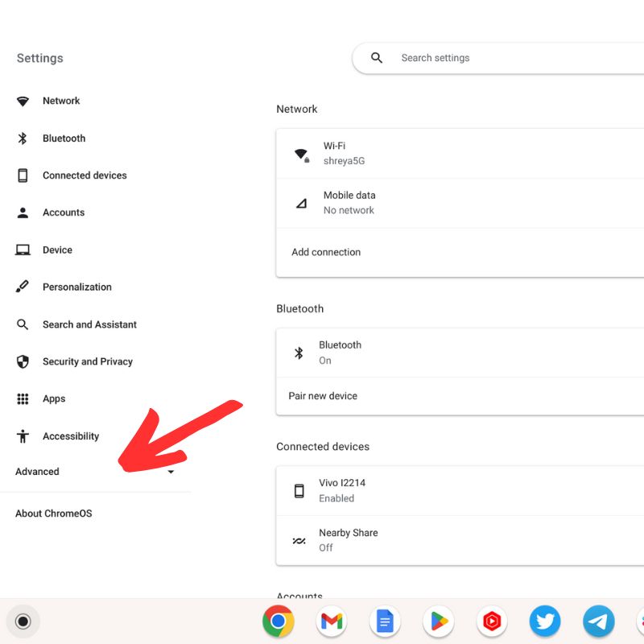Click the Wi-Fi locked signal icon
This screenshot has width=644, height=644.
coord(302,155)
